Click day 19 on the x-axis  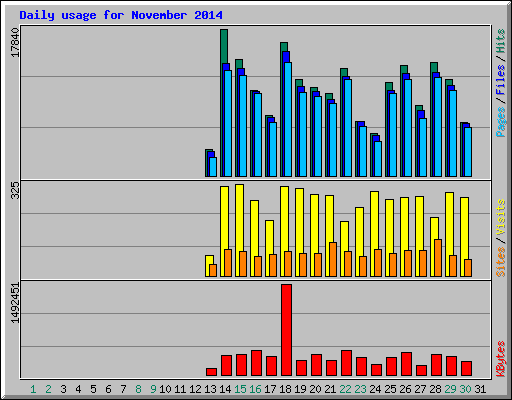pos(300,389)
